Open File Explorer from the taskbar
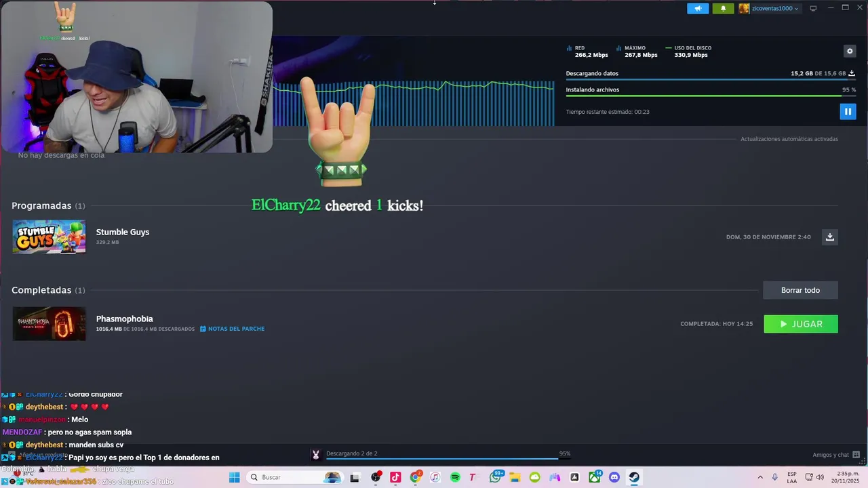 pyautogui.click(x=515, y=477)
